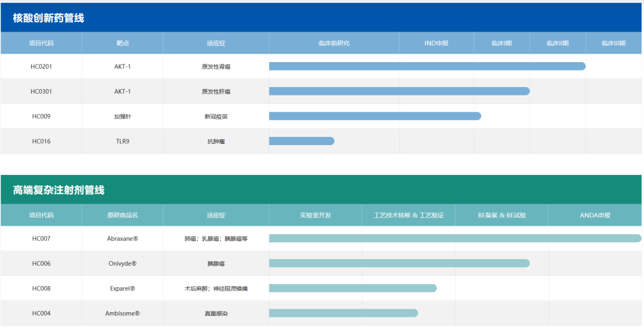Screen dimensions: 644x329
Task: Click the 肺癌；乳腺癌；胰腺癌等 indication cell
Action: click(216, 238)
